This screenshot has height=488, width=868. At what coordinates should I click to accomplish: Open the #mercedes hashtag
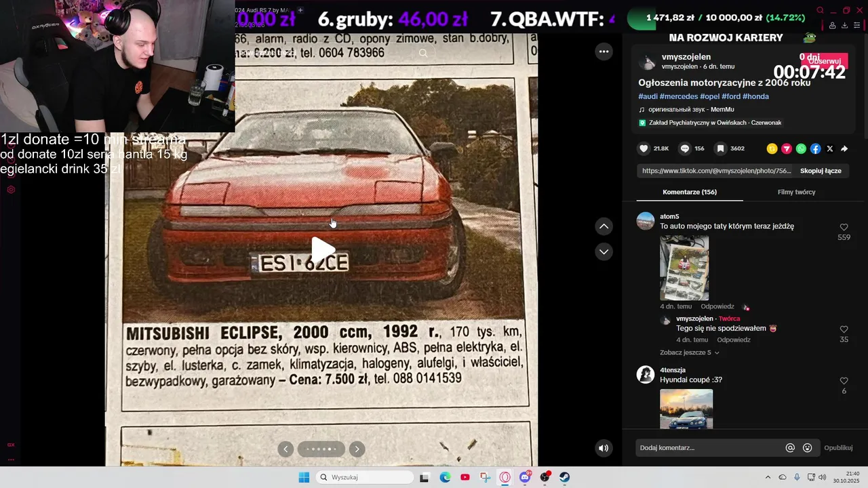(679, 96)
